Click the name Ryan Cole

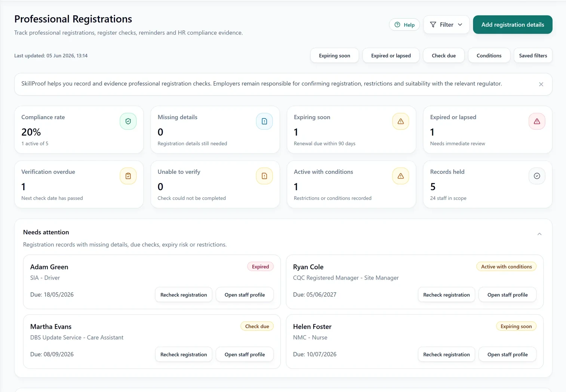pyautogui.click(x=308, y=267)
